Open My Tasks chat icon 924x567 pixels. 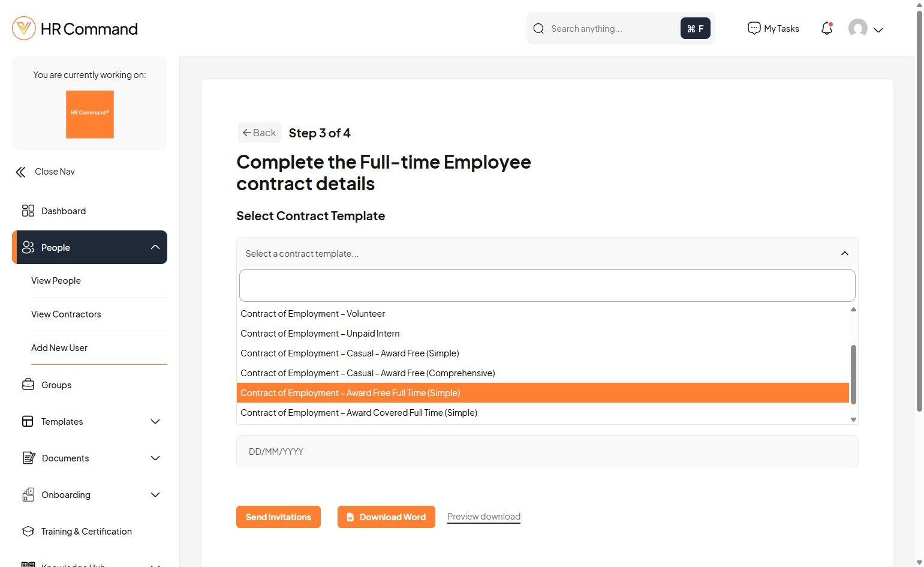coord(754,28)
